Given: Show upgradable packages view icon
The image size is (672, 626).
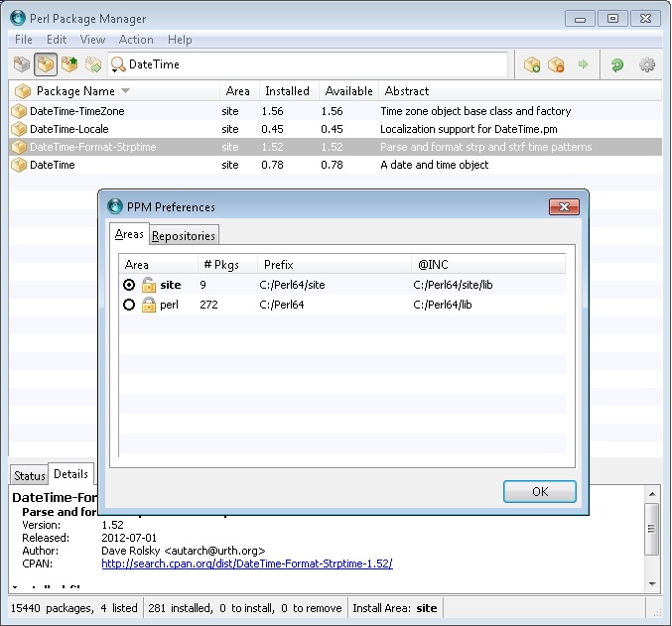Looking at the screenshot, I should tap(69, 64).
